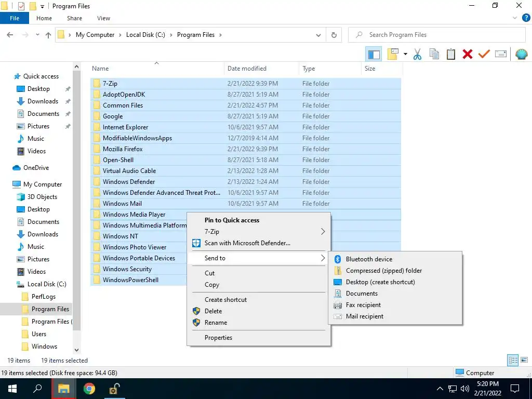Open OneDrive in the navigation pane
The height and width of the screenshot is (399, 532).
point(36,168)
